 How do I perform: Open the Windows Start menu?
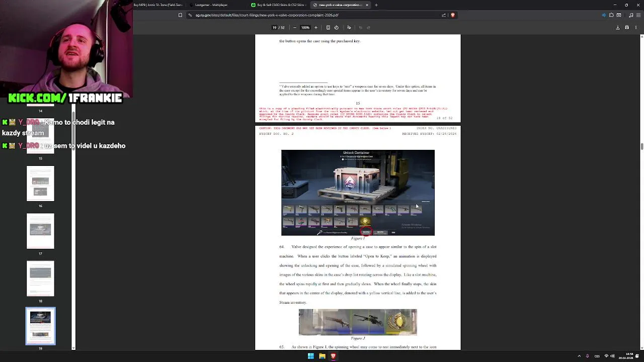pyautogui.click(x=311, y=356)
